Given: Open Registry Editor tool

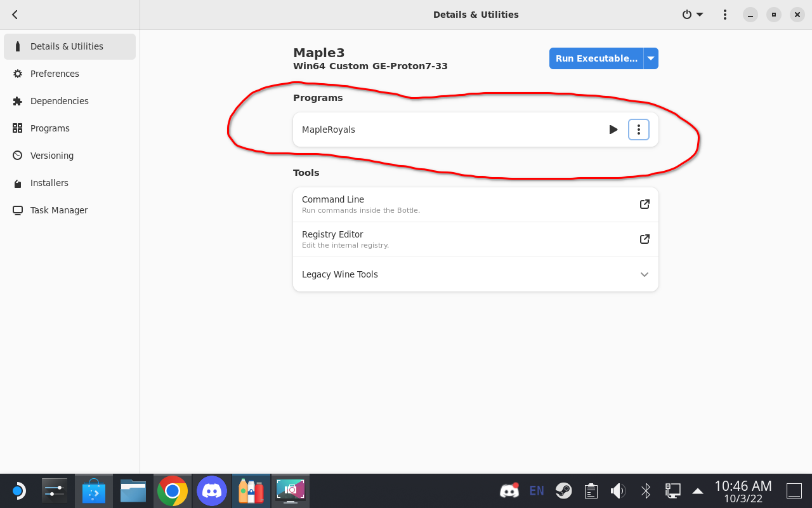Looking at the screenshot, I should click(476, 239).
